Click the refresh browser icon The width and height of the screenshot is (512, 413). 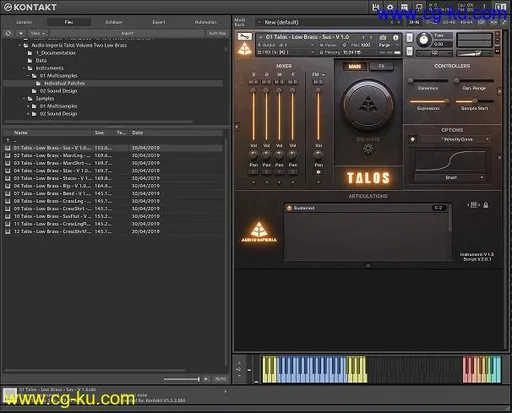tap(8, 33)
